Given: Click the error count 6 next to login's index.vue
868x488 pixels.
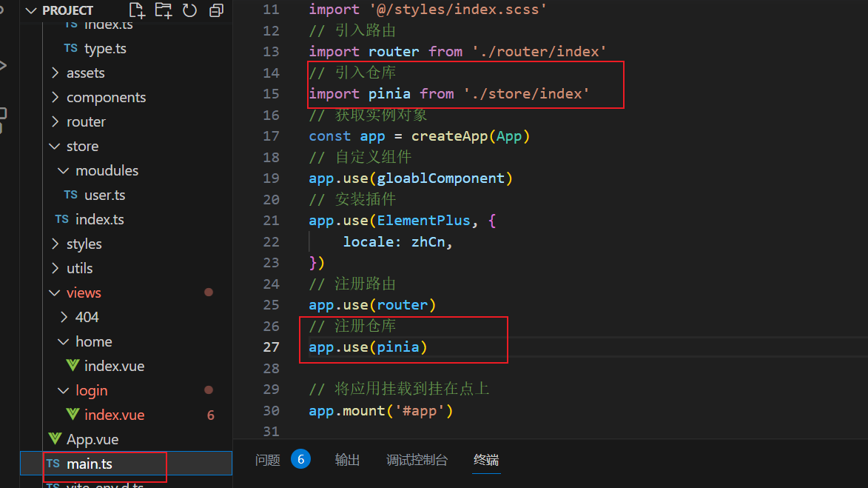Looking at the screenshot, I should click(209, 415).
